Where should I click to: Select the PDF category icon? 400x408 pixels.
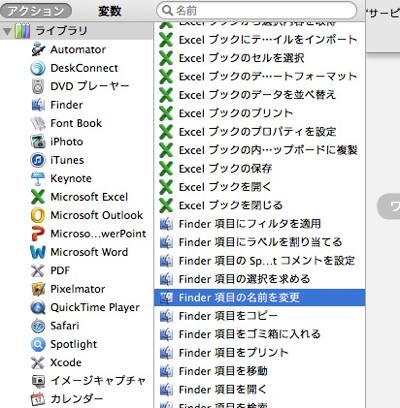coord(38,271)
